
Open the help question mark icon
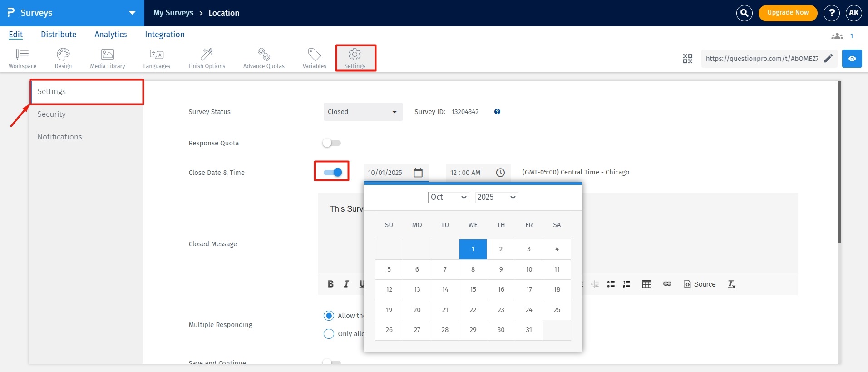tap(832, 13)
